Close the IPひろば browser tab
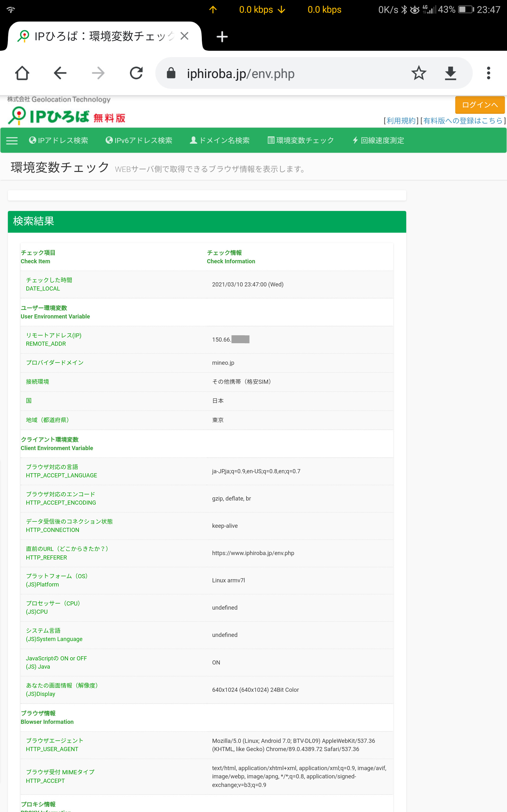 (184, 36)
